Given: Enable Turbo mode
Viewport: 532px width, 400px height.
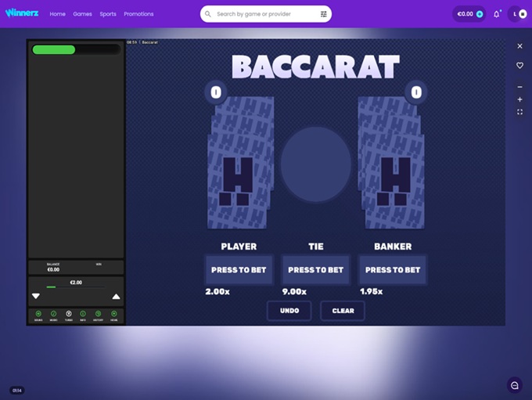Looking at the screenshot, I should pyautogui.click(x=68, y=315).
